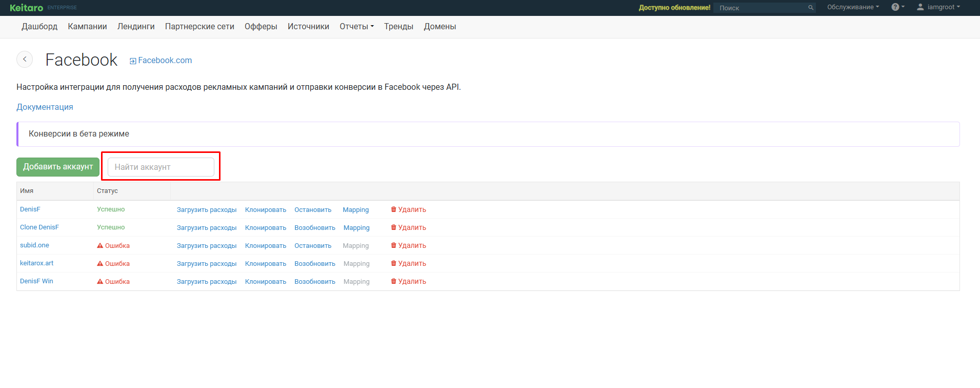The height and width of the screenshot is (388, 980).
Task: Click the search magnifier icon in top bar
Action: coord(811,8)
